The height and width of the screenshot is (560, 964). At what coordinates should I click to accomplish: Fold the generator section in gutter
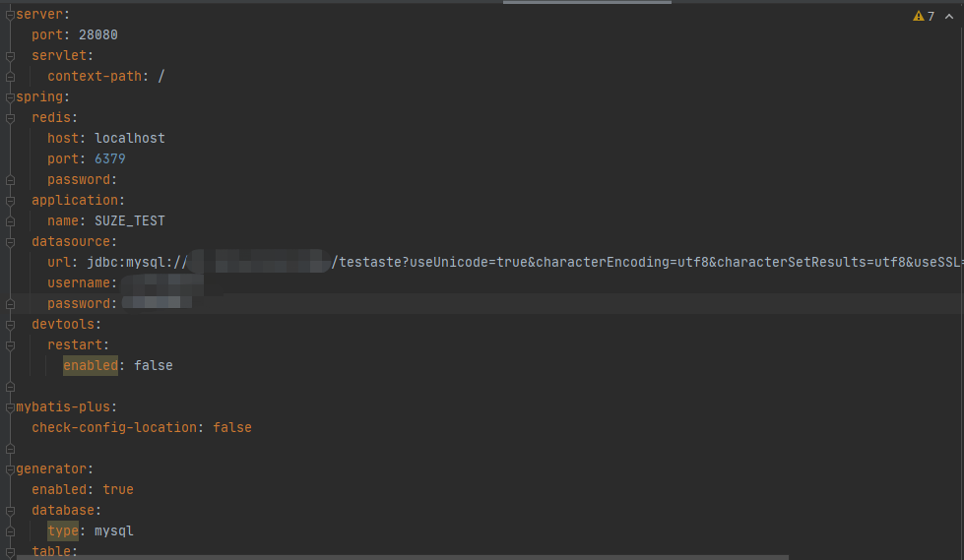[x=10, y=468]
